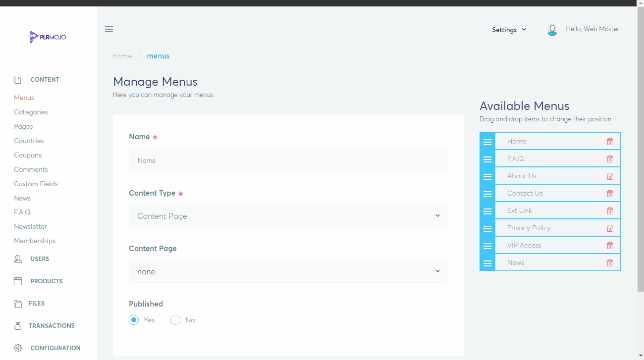The image size is (644, 360).
Task: Select the Contact Us menu entry
Action: click(x=525, y=193)
